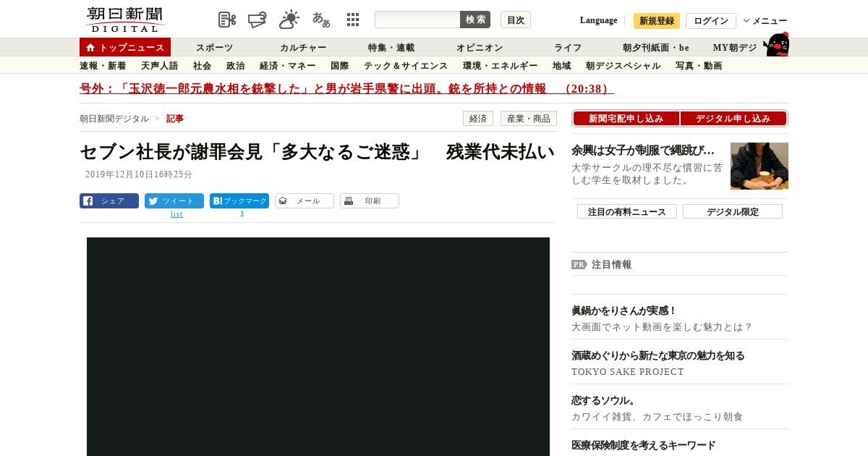Click the 検索 search button
This screenshot has width=868, height=456.
[475, 20]
